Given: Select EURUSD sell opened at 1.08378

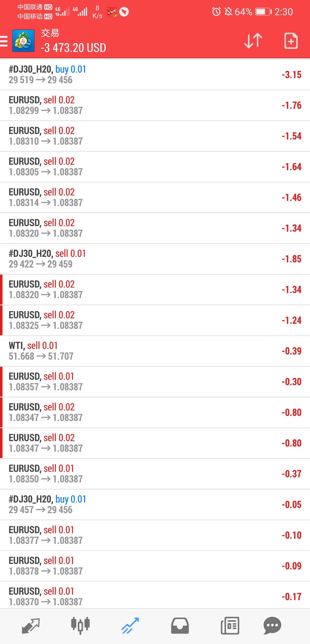Looking at the screenshot, I should pyautogui.click(x=155, y=566).
